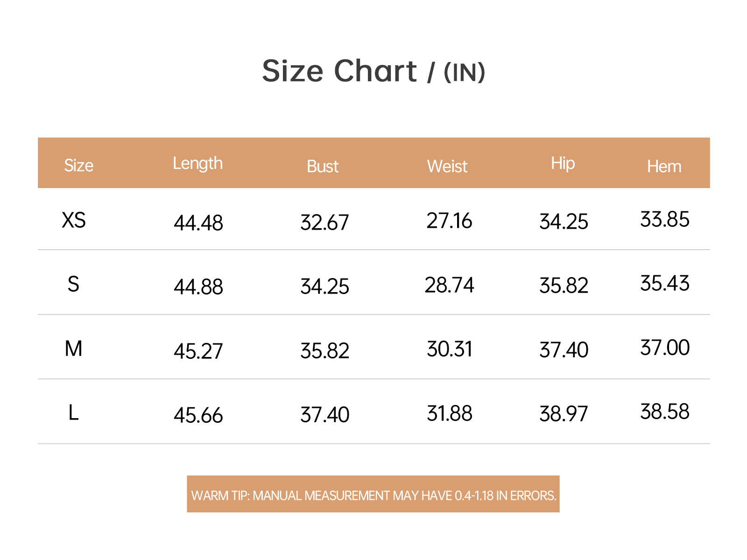Select the S waist value 28.74

tap(449, 285)
